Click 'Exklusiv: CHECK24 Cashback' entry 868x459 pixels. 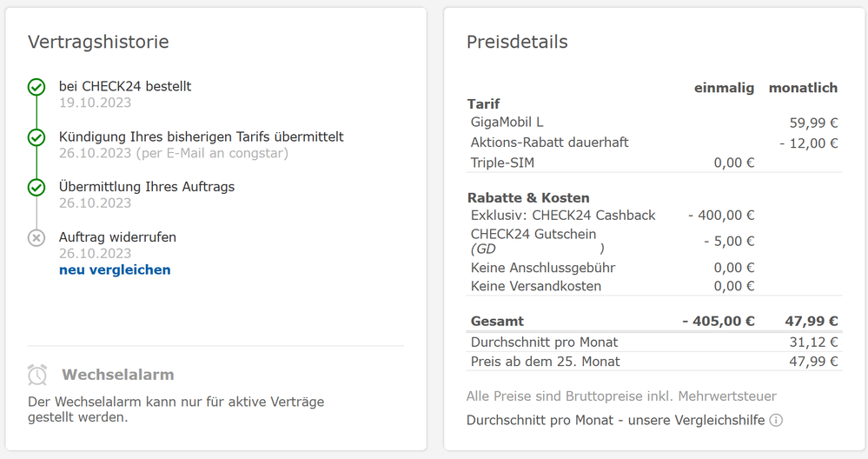point(563,215)
